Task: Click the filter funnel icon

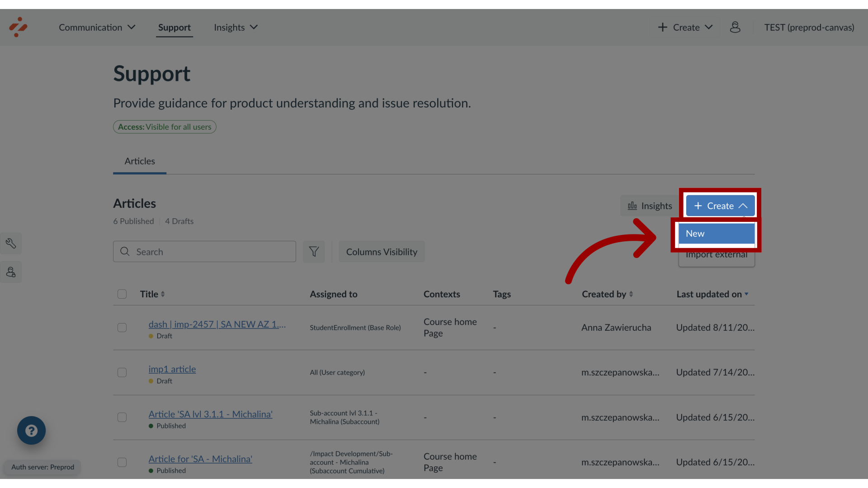Action: click(x=314, y=252)
